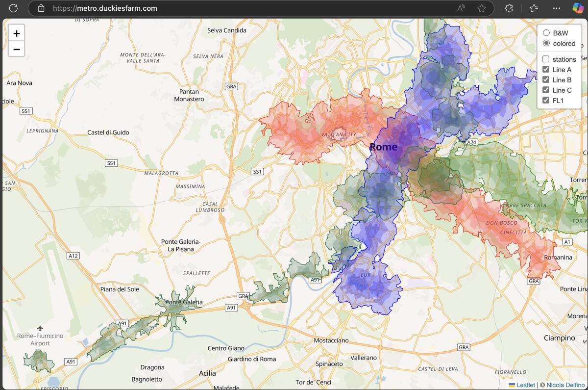Open the browser Extensions puzzle icon

coord(509,8)
